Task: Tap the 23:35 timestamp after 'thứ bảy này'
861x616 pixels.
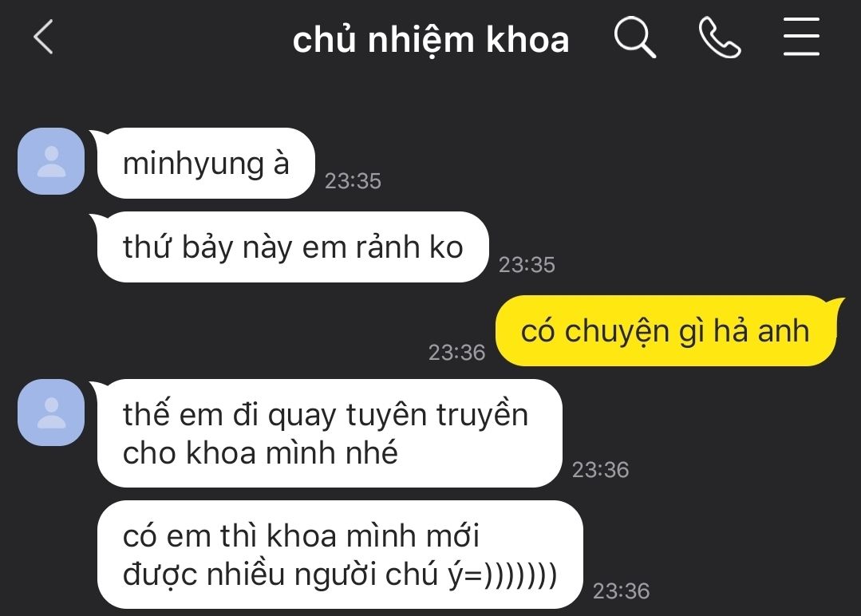Action: (x=527, y=265)
